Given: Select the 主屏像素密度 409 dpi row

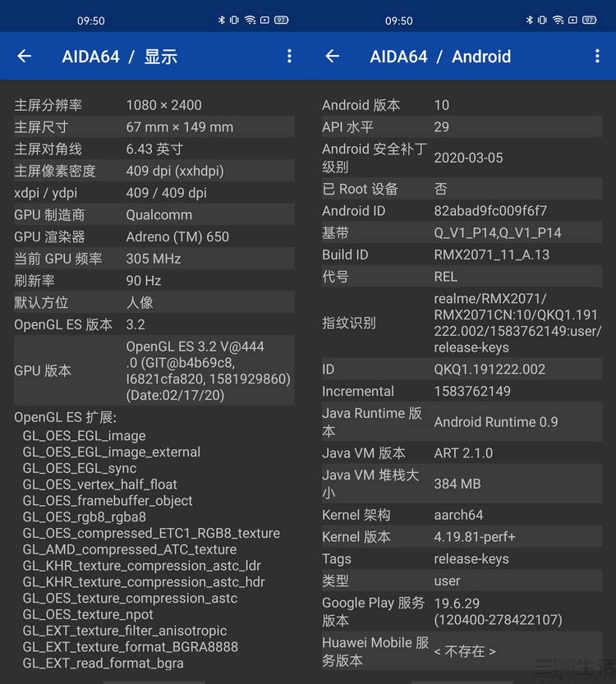Looking at the screenshot, I should [154, 171].
